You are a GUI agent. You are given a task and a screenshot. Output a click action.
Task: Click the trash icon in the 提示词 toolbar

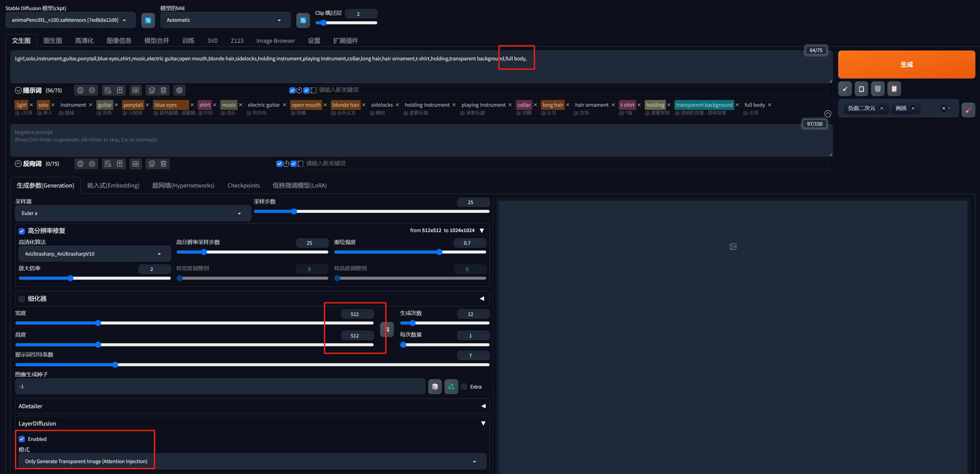point(163,90)
